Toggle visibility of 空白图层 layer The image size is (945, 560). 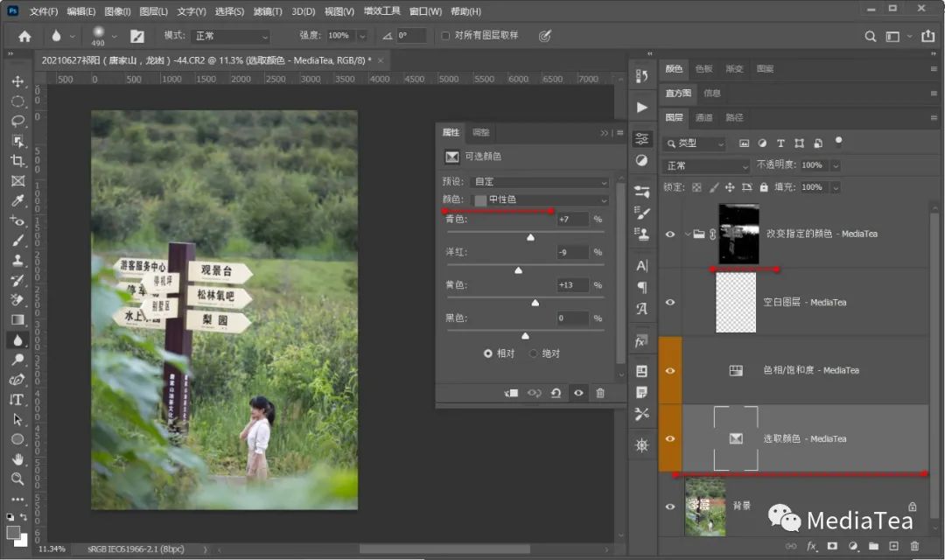pos(670,303)
